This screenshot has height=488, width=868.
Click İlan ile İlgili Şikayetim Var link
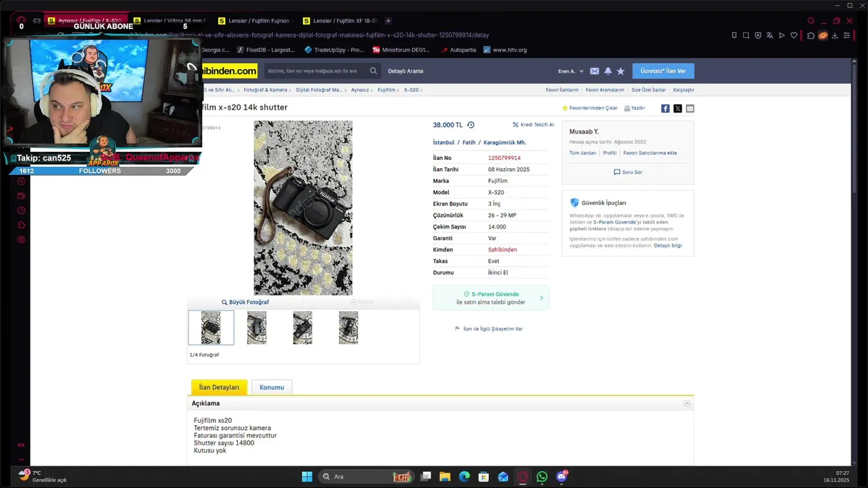[488, 329]
